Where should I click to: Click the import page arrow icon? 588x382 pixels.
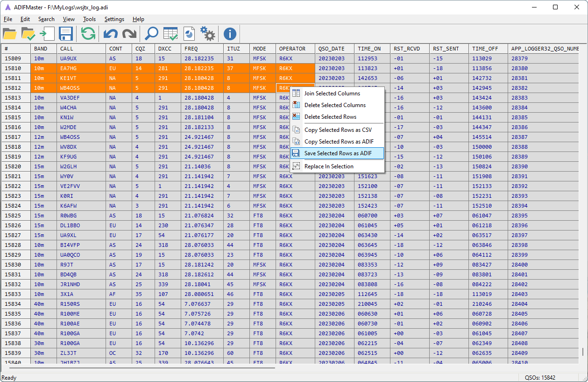coord(47,34)
